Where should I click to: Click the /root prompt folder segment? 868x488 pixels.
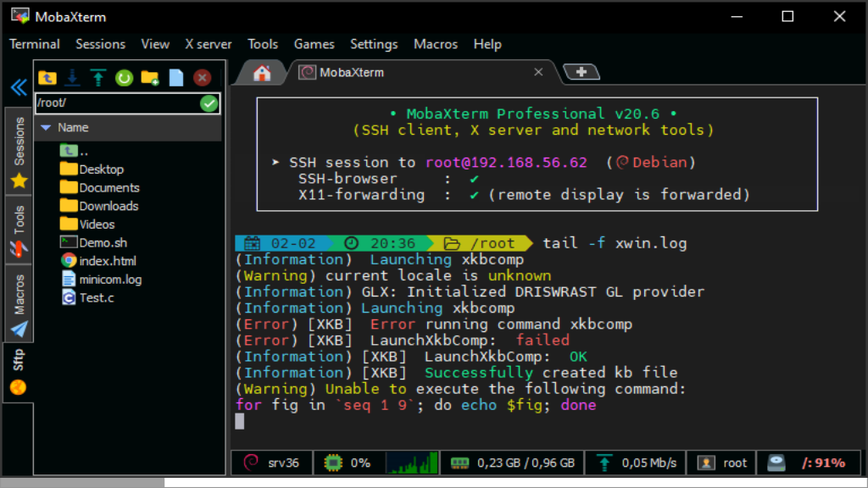pyautogui.click(x=481, y=243)
